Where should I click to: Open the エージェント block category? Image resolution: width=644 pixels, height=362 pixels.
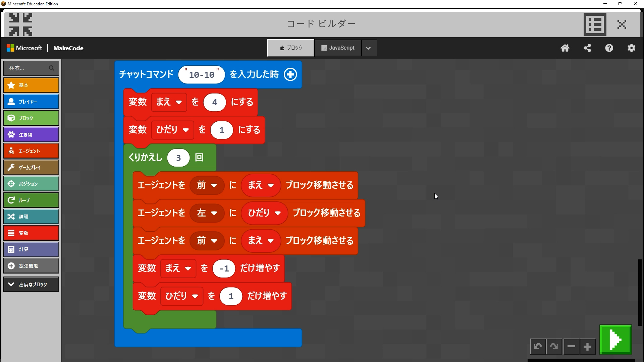(x=31, y=151)
